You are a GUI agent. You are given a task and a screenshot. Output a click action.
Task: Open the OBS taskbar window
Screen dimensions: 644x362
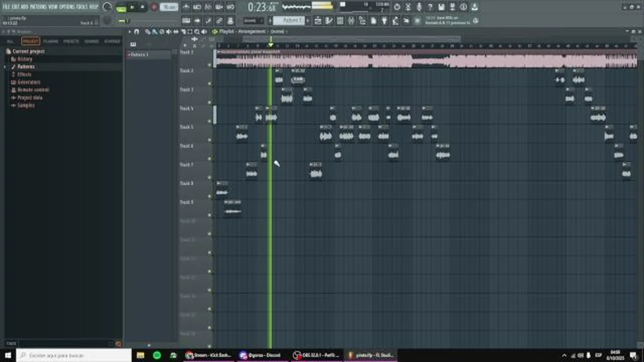click(x=317, y=355)
